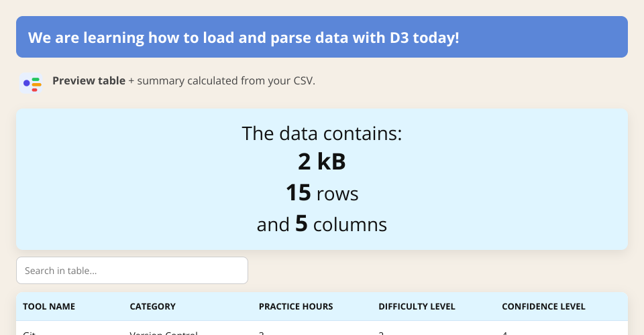Image resolution: width=644 pixels, height=335 pixels.
Task: Click the "2 kB" file size value
Action: [x=322, y=162]
